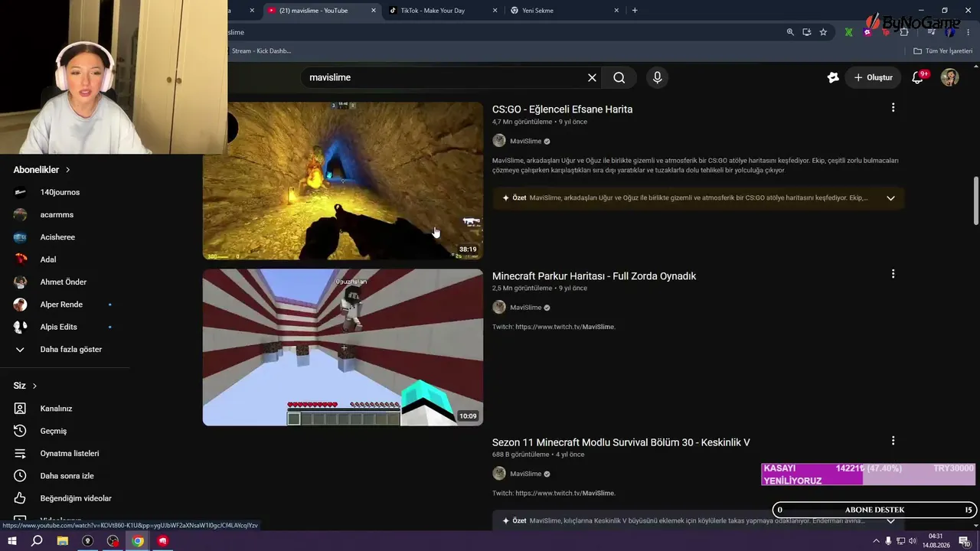Open more options for Minecraft Parkur Haritası video
The width and height of the screenshot is (980, 551).
(x=893, y=274)
